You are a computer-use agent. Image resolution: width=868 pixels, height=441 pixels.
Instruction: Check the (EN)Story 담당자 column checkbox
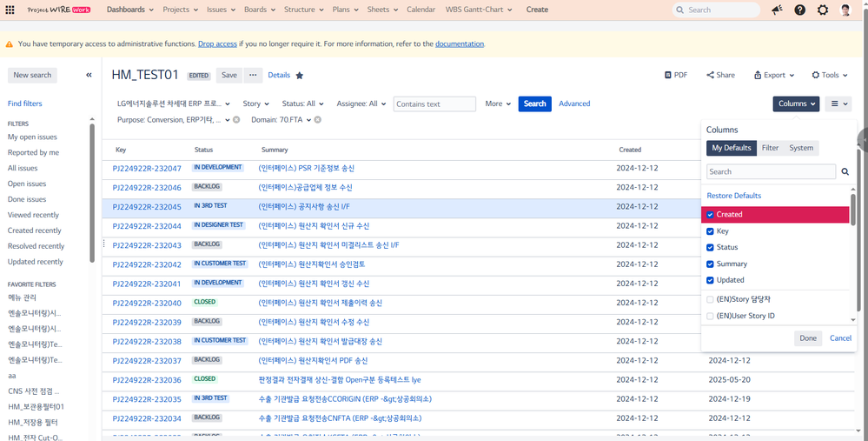710,299
